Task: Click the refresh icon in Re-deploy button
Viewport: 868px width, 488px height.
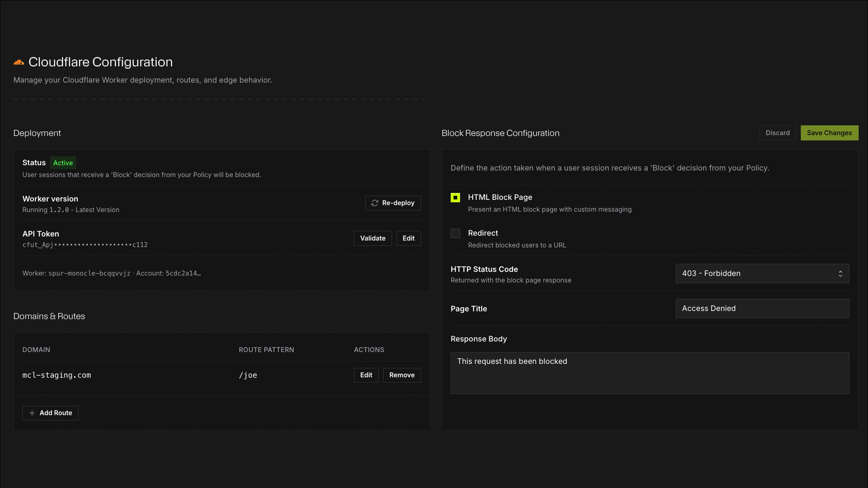Action: pos(375,203)
